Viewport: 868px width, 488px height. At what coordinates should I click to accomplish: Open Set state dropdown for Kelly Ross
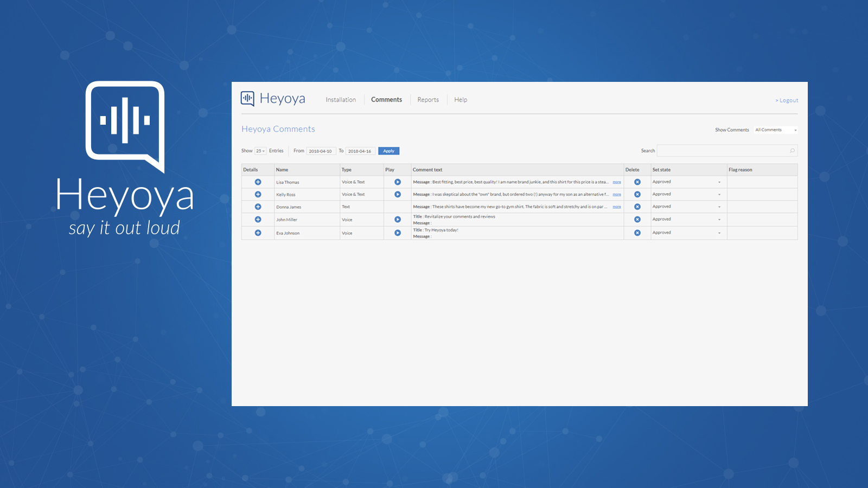[688, 194]
